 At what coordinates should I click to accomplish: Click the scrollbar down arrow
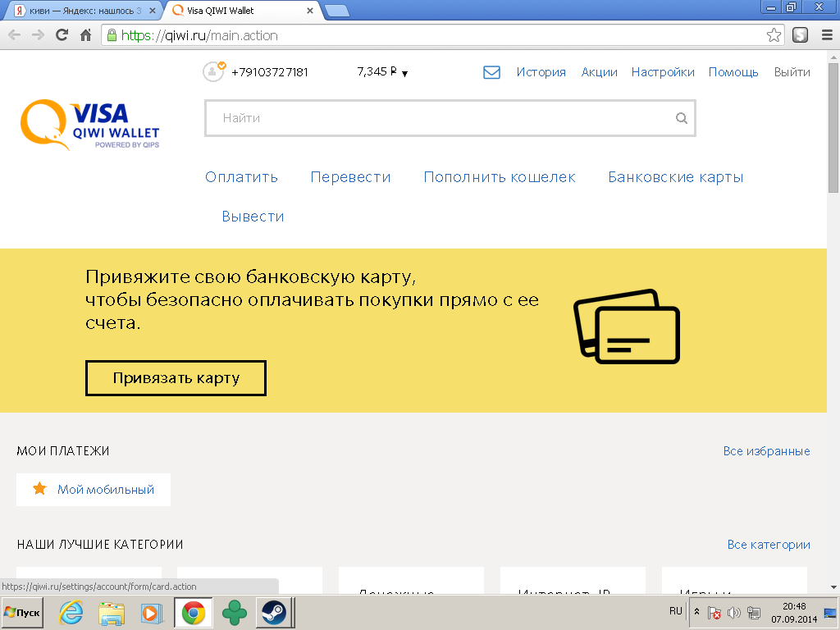coord(833,587)
